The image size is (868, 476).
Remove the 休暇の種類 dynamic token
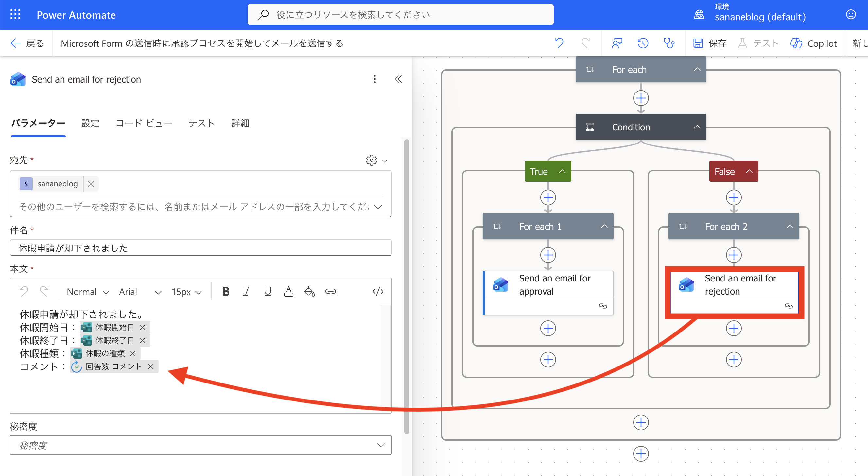[x=133, y=353]
